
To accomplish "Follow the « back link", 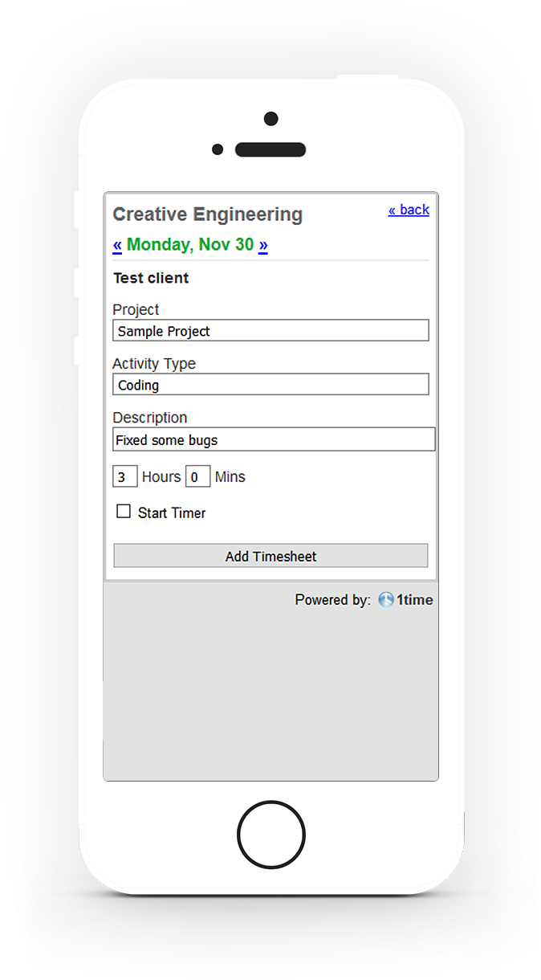I will point(409,210).
